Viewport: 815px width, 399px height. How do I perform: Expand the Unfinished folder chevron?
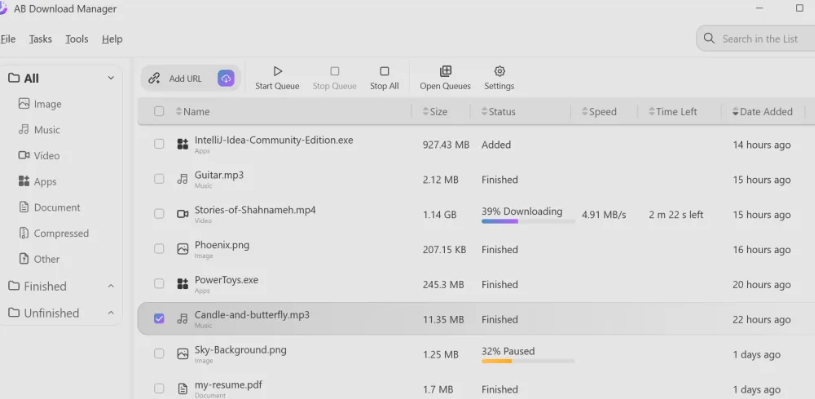pyautogui.click(x=111, y=313)
